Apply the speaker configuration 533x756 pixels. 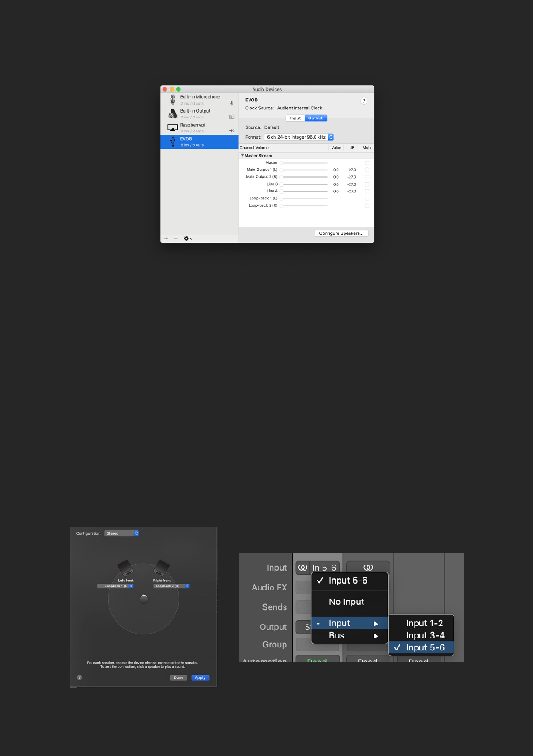200,677
